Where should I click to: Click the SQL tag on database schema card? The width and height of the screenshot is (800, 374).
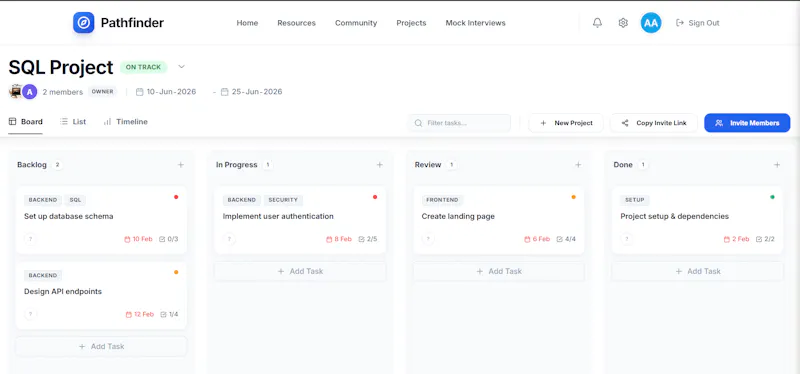[76, 200]
